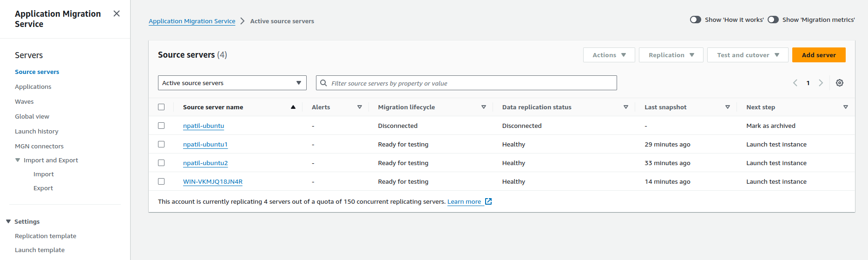
Task: Close the Application Migration Service sidebar
Action: click(117, 13)
